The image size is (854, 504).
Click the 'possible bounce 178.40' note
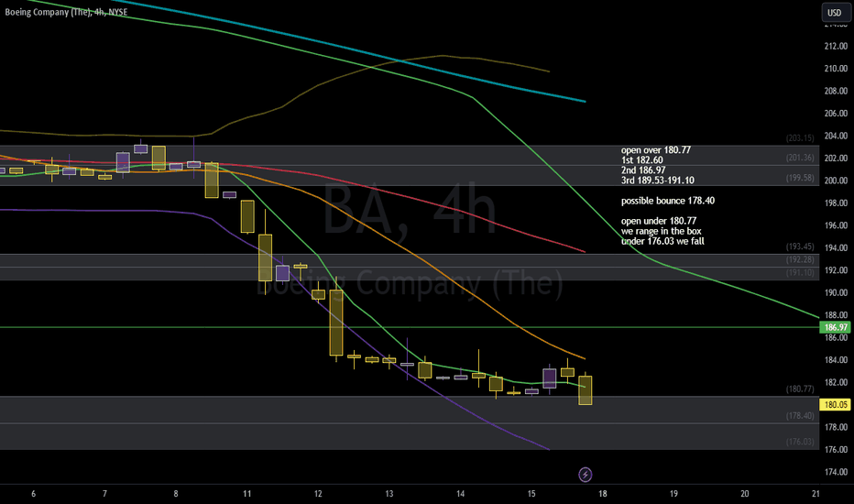[668, 201]
